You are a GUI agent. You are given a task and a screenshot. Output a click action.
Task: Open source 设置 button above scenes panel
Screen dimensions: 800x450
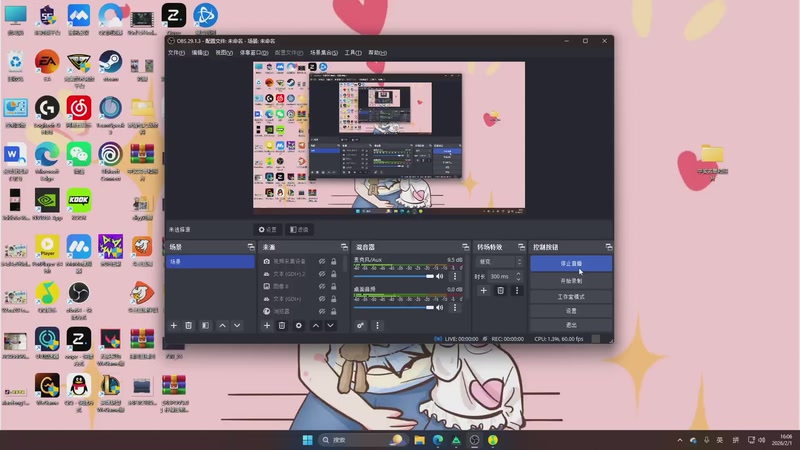(268, 230)
